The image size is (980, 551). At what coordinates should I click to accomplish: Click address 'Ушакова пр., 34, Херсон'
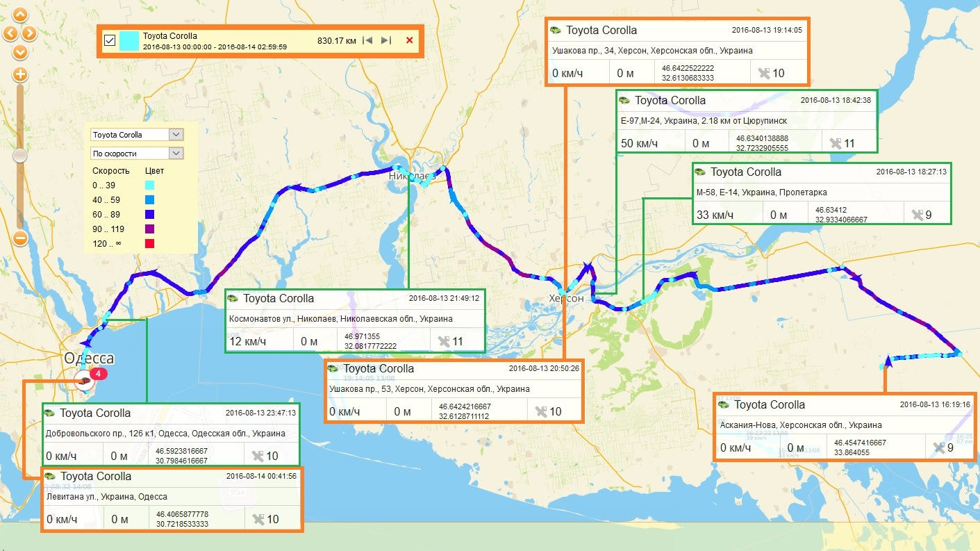tap(652, 51)
